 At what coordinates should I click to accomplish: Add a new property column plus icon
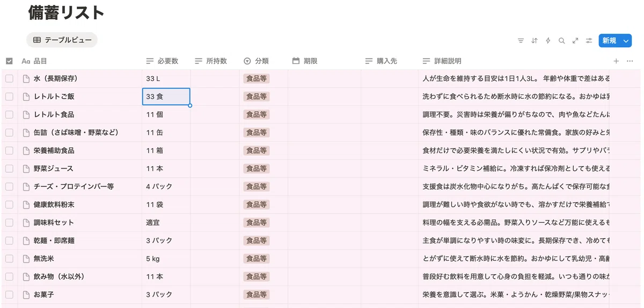(x=616, y=61)
